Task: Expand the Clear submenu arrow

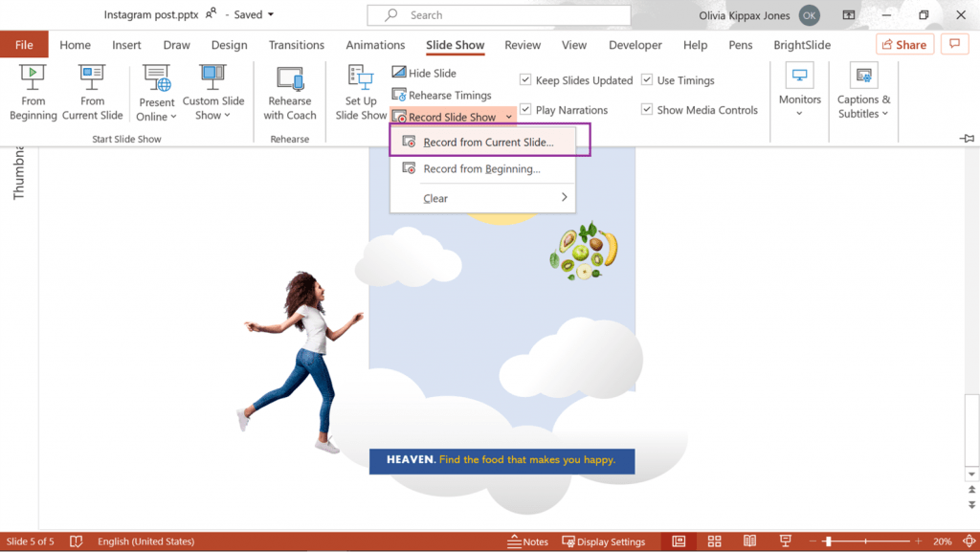Action: [x=565, y=197]
